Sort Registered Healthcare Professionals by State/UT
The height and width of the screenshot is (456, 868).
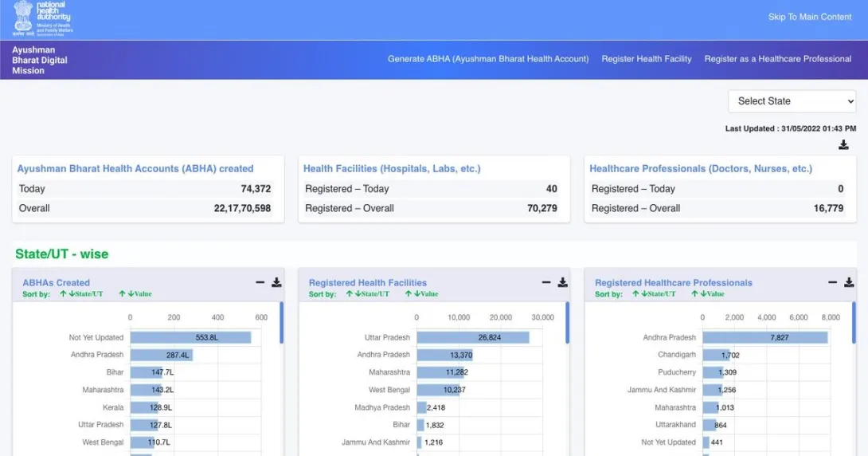(x=654, y=293)
